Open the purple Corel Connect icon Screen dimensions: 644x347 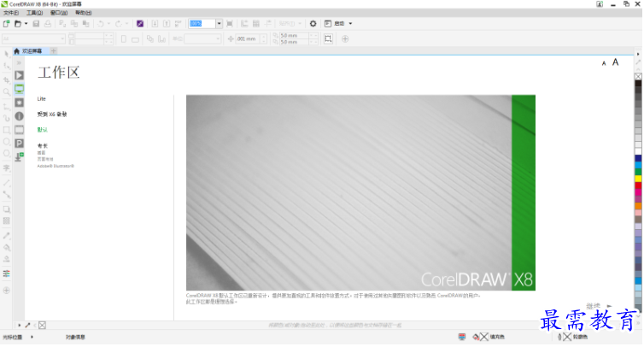(x=140, y=24)
